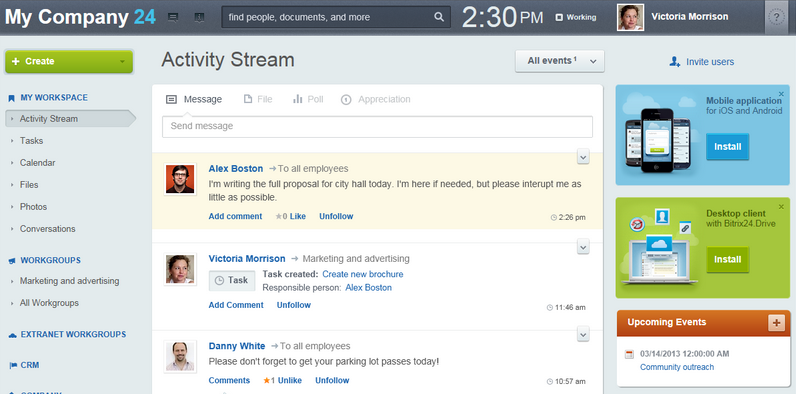Click the Message tab icon
802x394 pixels.
pyautogui.click(x=171, y=99)
